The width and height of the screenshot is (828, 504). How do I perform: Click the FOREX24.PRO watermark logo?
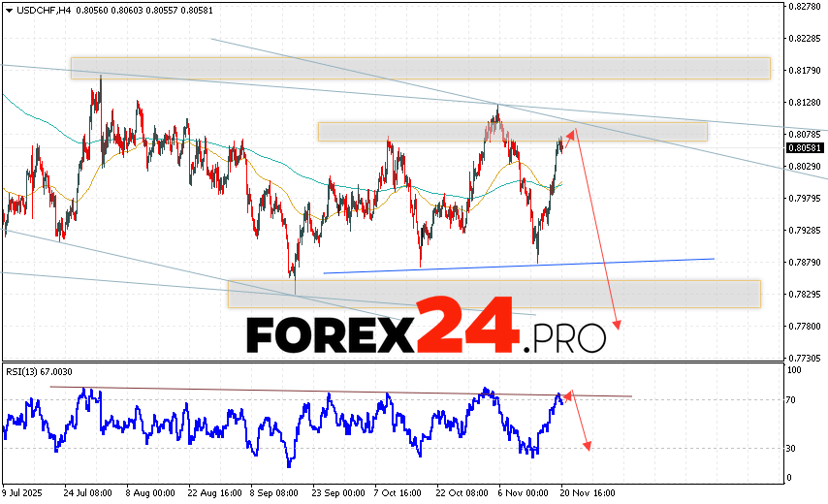point(426,335)
